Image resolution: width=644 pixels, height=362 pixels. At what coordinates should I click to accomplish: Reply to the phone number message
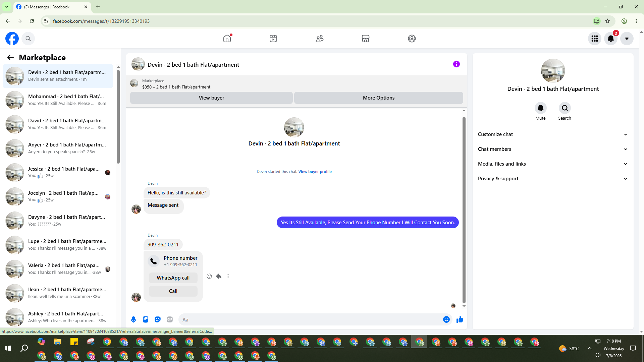click(219, 276)
